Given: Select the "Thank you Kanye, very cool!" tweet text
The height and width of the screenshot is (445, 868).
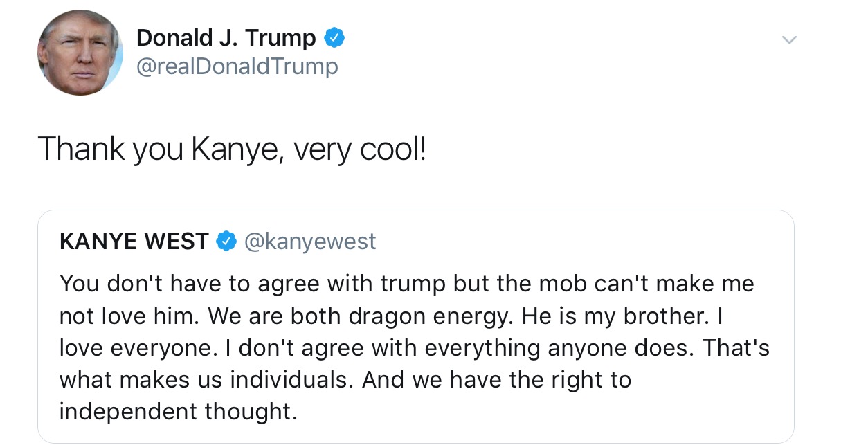Looking at the screenshot, I should [x=232, y=149].
